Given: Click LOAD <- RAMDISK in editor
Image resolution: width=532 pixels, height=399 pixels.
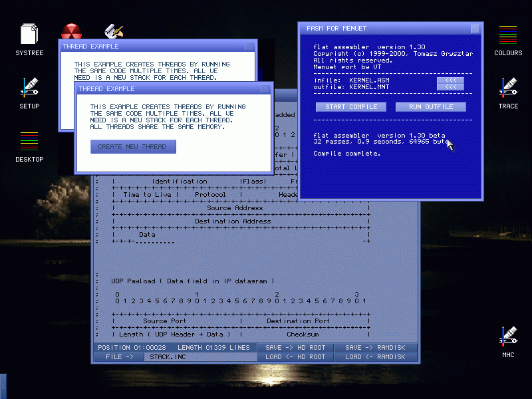Looking at the screenshot, I should point(375,357).
